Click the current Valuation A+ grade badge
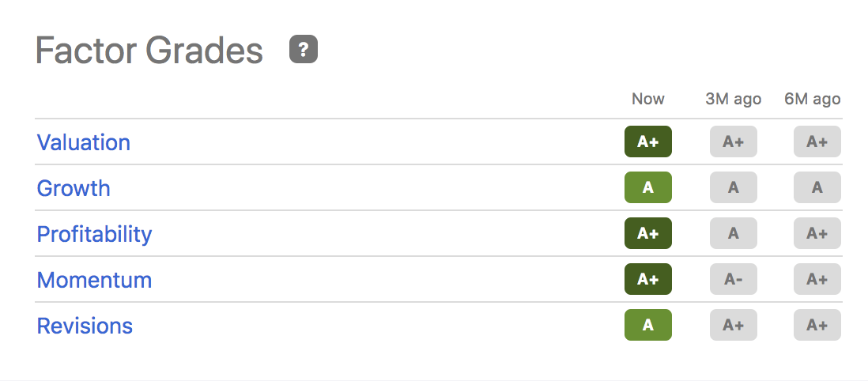 (x=647, y=142)
